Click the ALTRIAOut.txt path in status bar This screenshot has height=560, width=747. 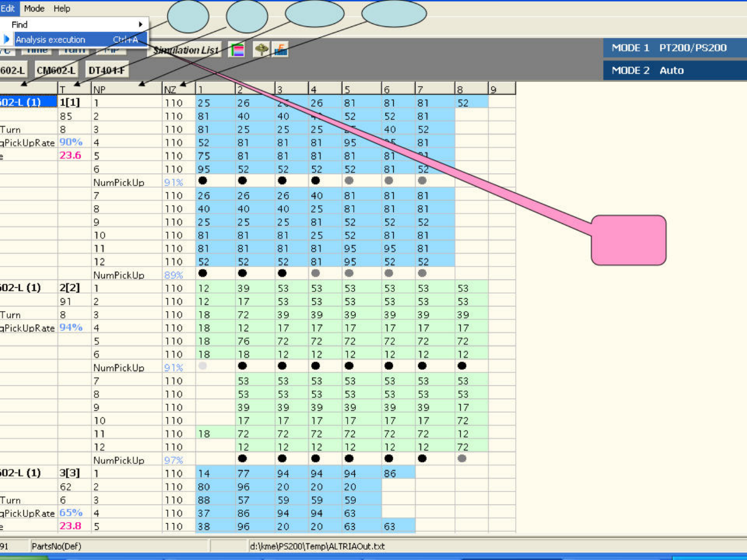(x=317, y=546)
